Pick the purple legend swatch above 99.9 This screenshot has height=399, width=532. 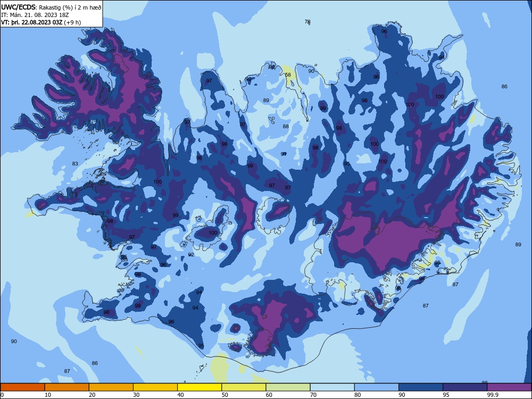pyautogui.click(x=509, y=387)
